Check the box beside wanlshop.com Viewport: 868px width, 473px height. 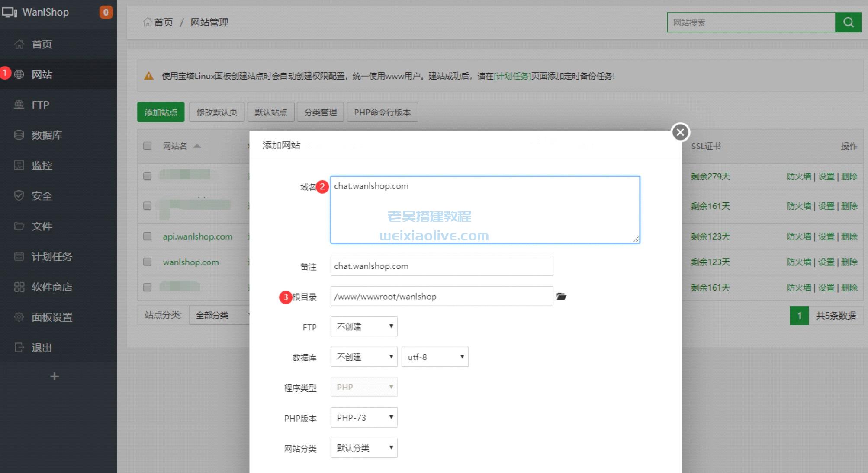[x=147, y=262]
